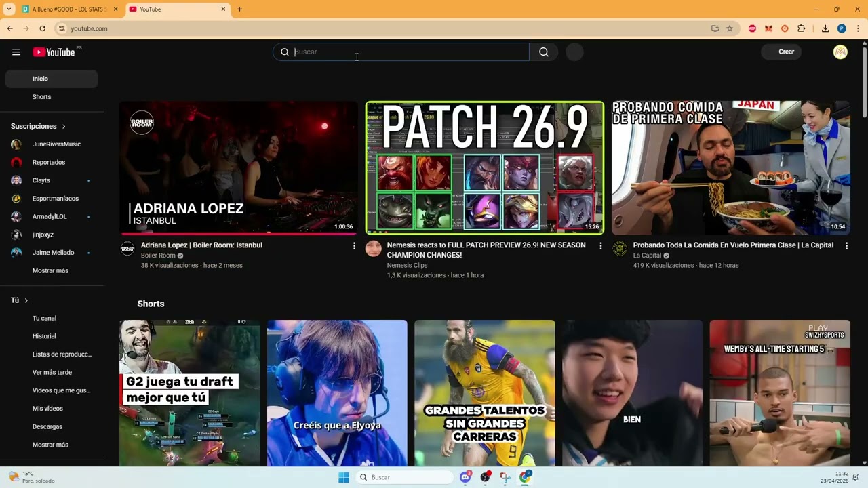Viewport: 868px width, 488px height.
Task: Reload the YouTube page
Action: [x=42, y=28]
